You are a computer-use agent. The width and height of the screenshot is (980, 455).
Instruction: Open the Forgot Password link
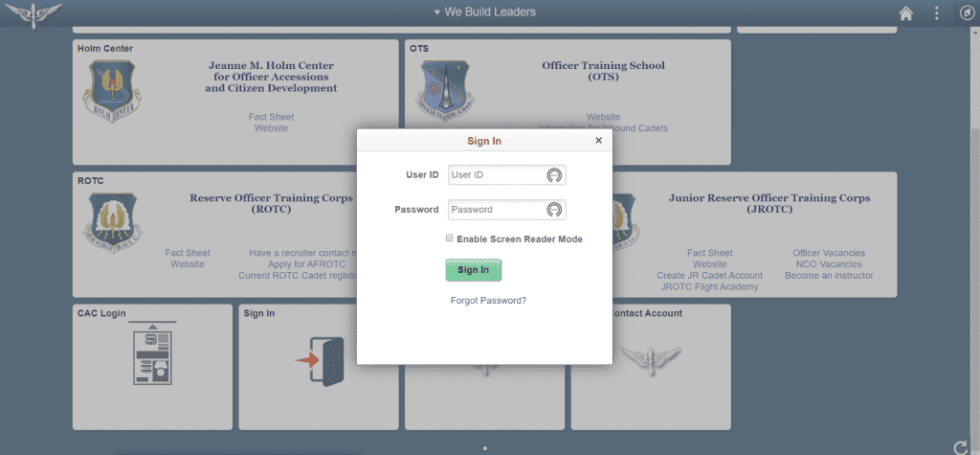pos(488,301)
